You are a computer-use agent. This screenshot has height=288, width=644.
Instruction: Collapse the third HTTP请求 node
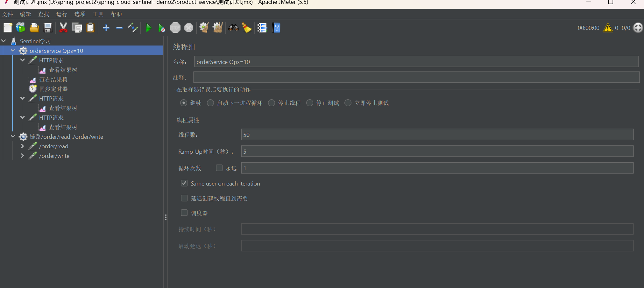pos(23,117)
